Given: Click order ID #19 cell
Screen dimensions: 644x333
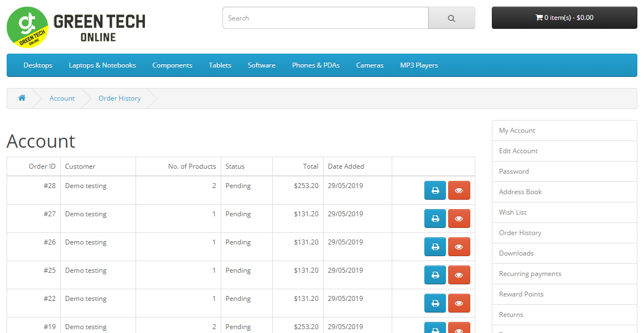Looking at the screenshot, I should 34,326.
